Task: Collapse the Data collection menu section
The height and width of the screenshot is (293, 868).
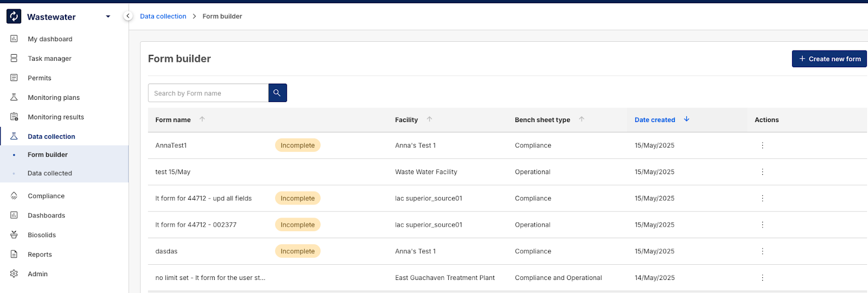Action: 51,137
